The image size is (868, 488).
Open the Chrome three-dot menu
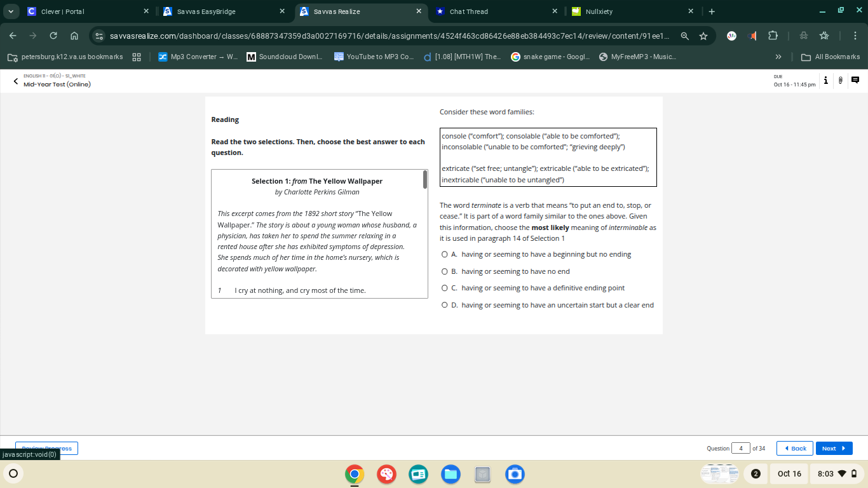(855, 36)
